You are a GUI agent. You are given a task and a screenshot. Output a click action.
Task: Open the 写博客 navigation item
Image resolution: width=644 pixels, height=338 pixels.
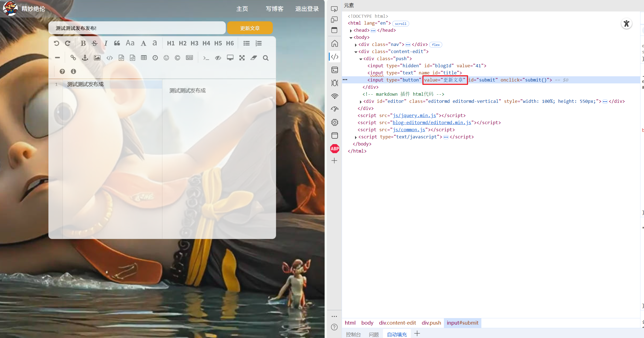point(274,9)
